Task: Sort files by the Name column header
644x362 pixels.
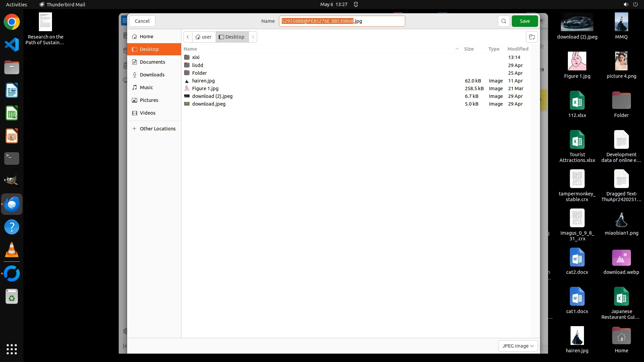Action: click(x=190, y=49)
